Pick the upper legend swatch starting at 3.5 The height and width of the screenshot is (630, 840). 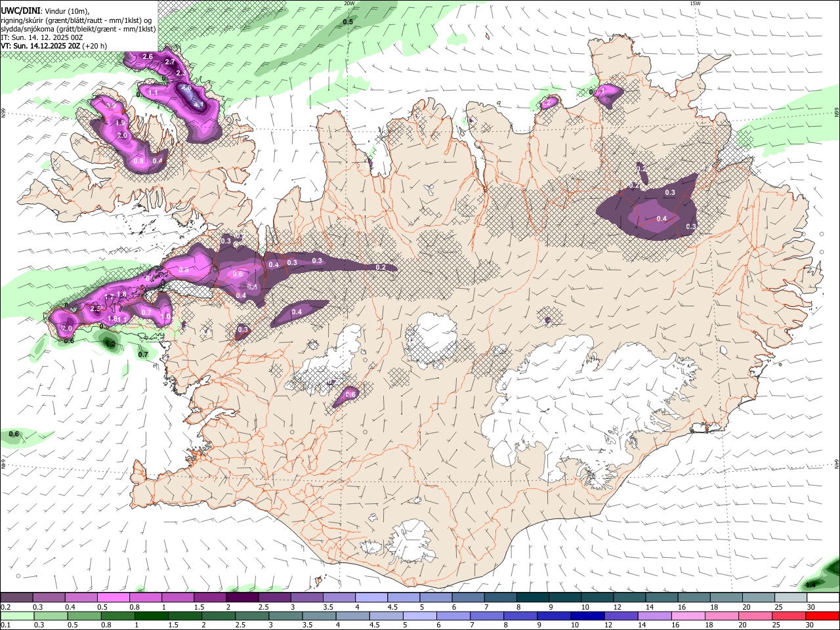[x=339, y=598]
